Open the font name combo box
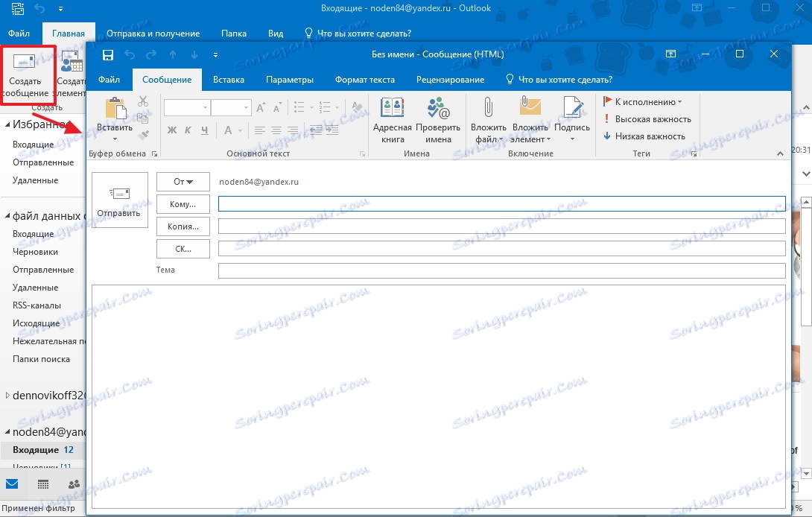This screenshot has width=812, height=517. coord(187,108)
